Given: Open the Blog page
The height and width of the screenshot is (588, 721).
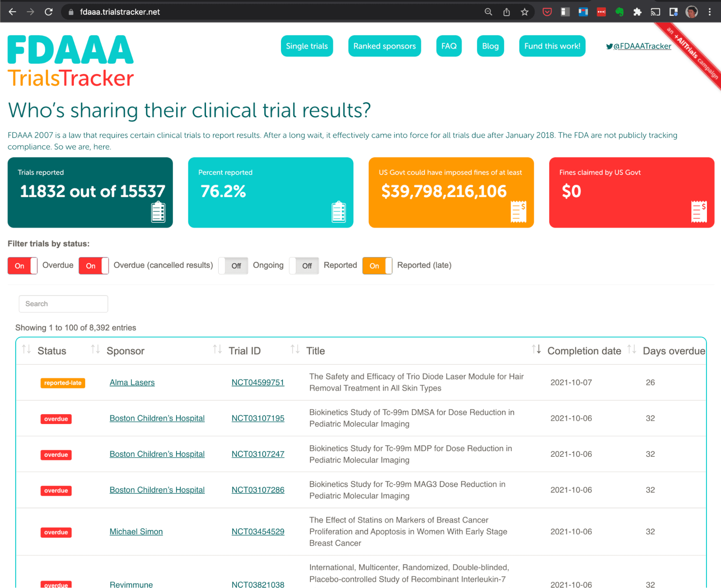Looking at the screenshot, I should pos(491,46).
